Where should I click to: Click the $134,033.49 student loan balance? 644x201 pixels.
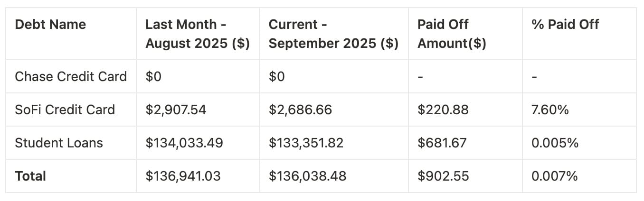point(184,143)
